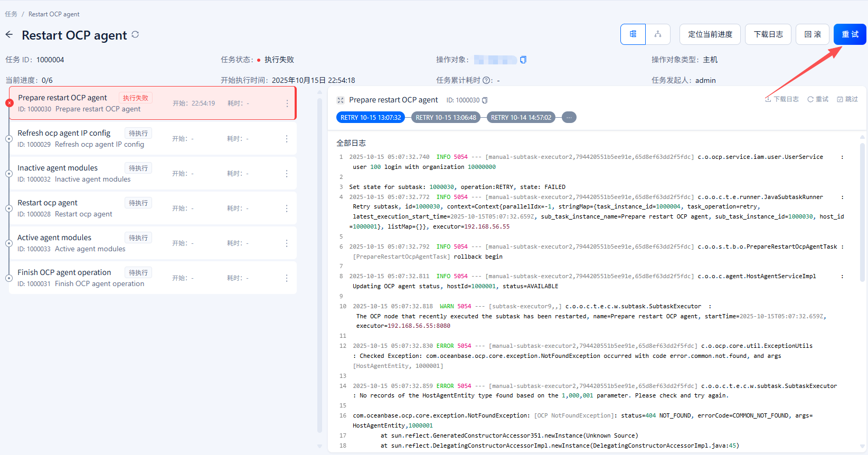This screenshot has width=868, height=455.
Task: Refresh the Restart OCP agent task
Action: (135, 34)
